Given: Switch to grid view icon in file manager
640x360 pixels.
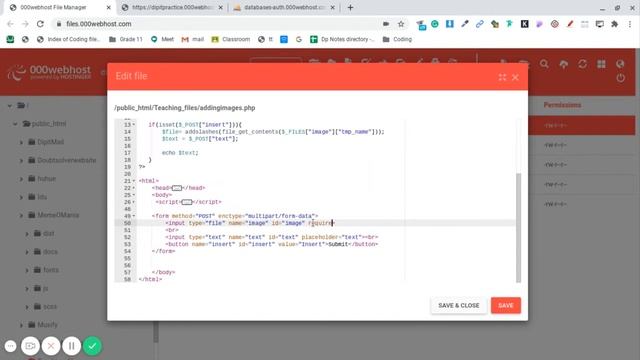Looking at the screenshot, I should (601, 64).
